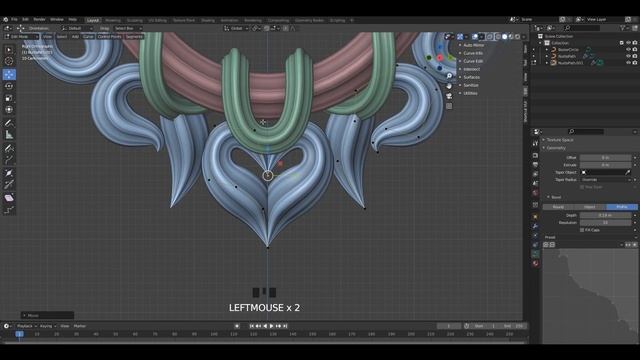This screenshot has height=360, width=640.
Task: Select the Randomize tool
Action: pos(9,210)
